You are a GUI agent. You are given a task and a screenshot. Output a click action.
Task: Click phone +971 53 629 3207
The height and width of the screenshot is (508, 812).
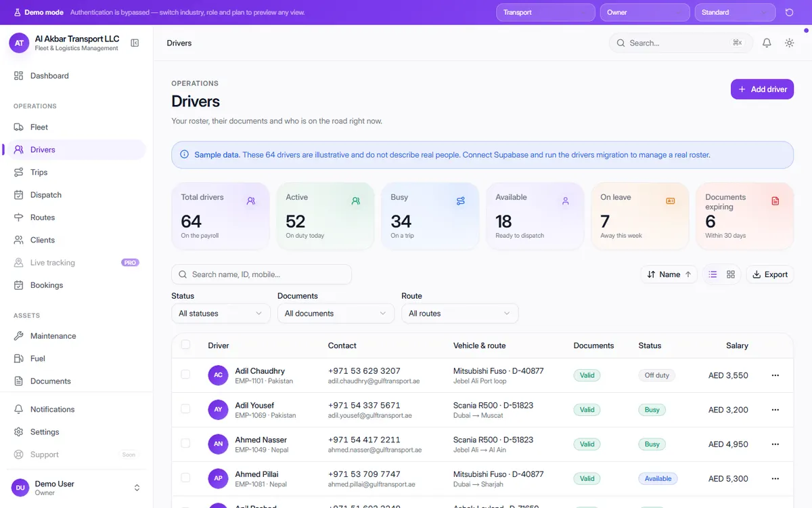coord(364,371)
